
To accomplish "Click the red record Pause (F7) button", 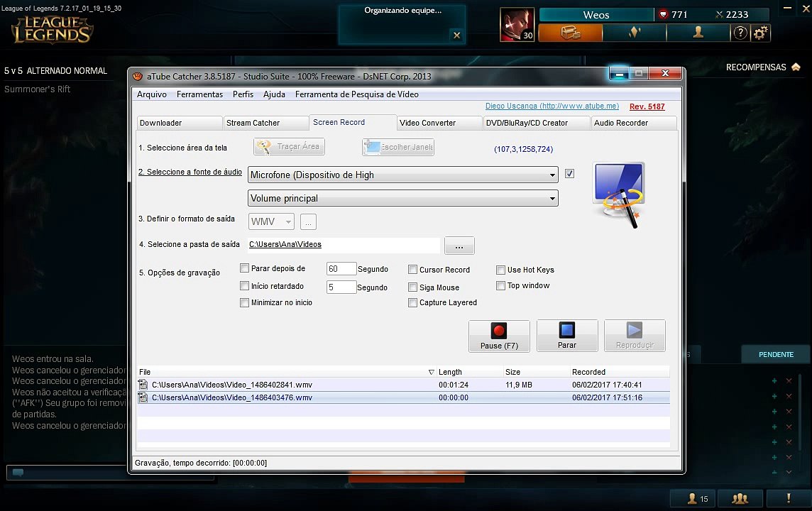I will (499, 336).
